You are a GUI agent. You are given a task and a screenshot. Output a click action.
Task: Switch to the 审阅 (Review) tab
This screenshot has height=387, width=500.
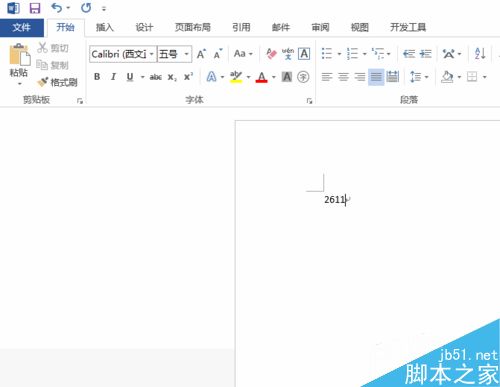point(320,27)
